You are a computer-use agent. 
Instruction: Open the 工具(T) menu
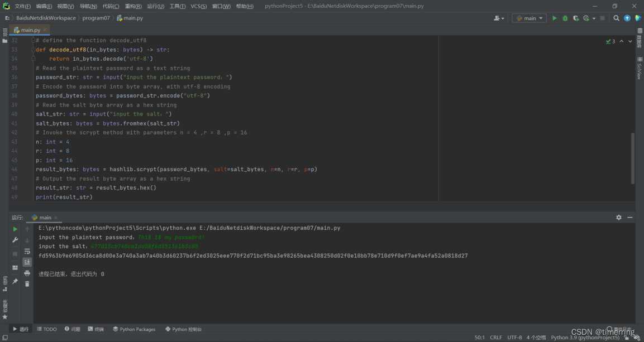[x=178, y=6]
